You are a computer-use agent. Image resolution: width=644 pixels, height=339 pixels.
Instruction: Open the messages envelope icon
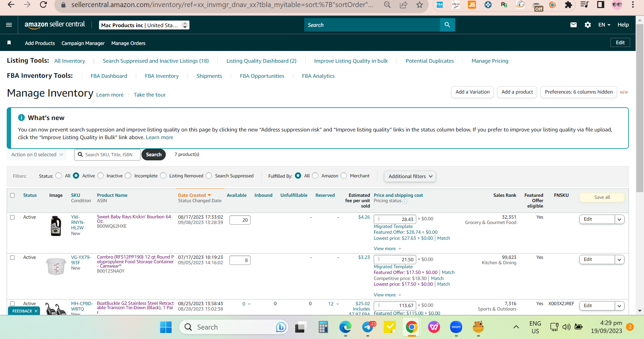click(574, 25)
